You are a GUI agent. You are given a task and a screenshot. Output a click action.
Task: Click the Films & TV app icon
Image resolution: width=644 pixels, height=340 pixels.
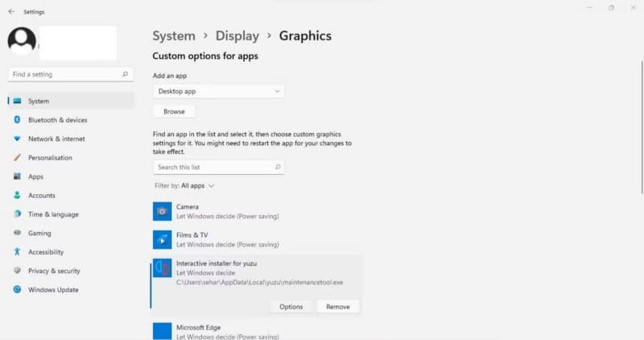163,239
